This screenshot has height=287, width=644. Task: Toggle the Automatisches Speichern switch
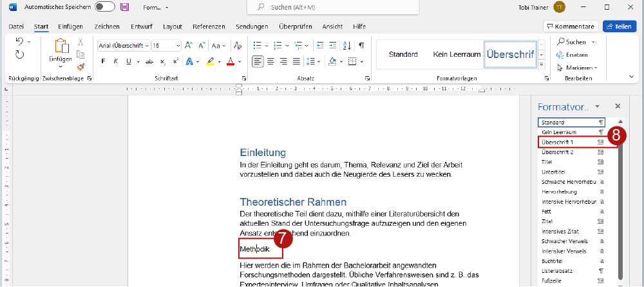coord(104,7)
